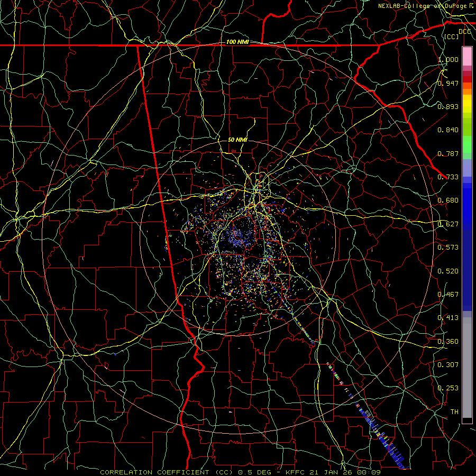Click the 0.787 legend value
The width and height of the screenshot is (476, 476).
[448, 153]
